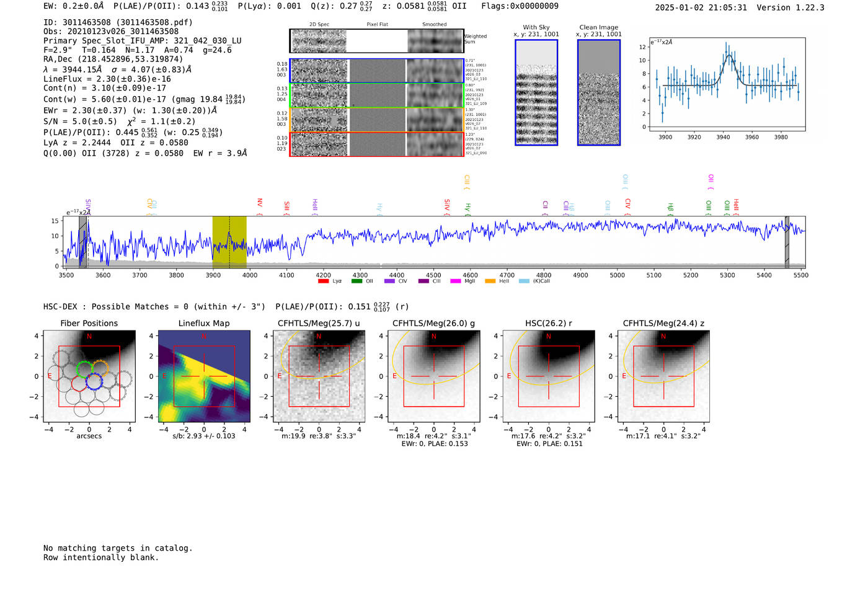
Task: Select the Weighted Sum 2D spectrum strip
Action: (x=376, y=41)
